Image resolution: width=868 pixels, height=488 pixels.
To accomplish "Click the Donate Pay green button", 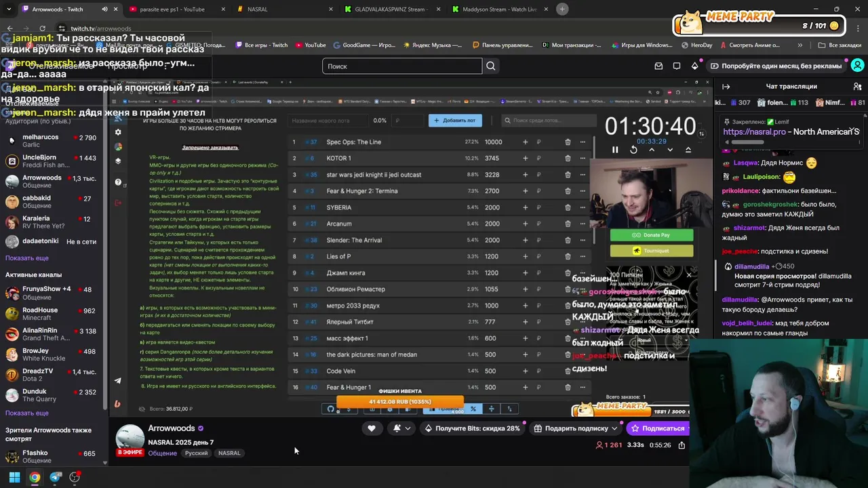I will (652, 235).
